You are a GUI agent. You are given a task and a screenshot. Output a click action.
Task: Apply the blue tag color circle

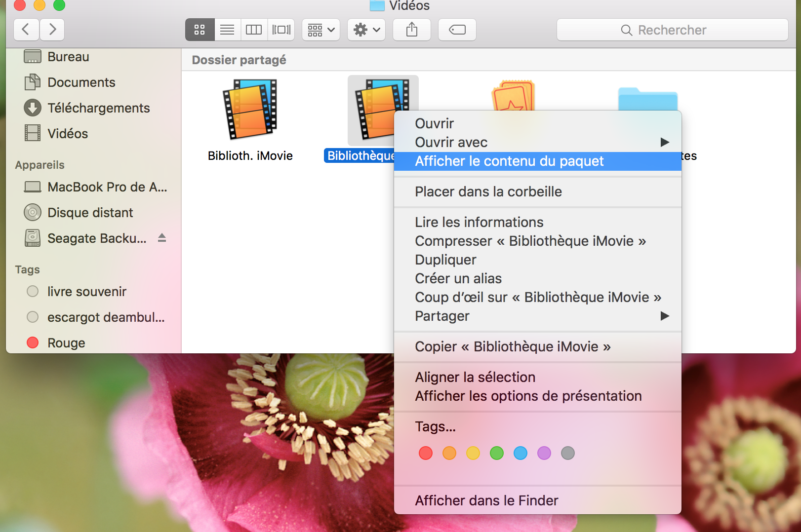coord(520,453)
